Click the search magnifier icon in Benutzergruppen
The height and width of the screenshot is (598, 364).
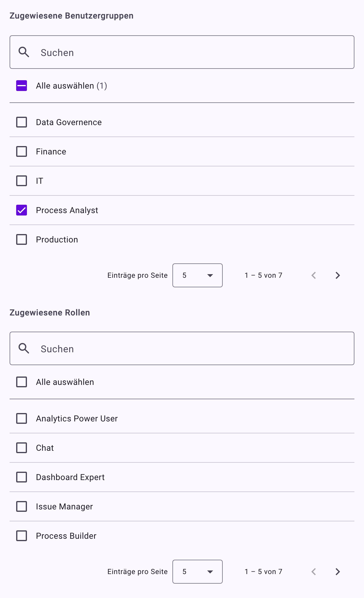coord(24,52)
